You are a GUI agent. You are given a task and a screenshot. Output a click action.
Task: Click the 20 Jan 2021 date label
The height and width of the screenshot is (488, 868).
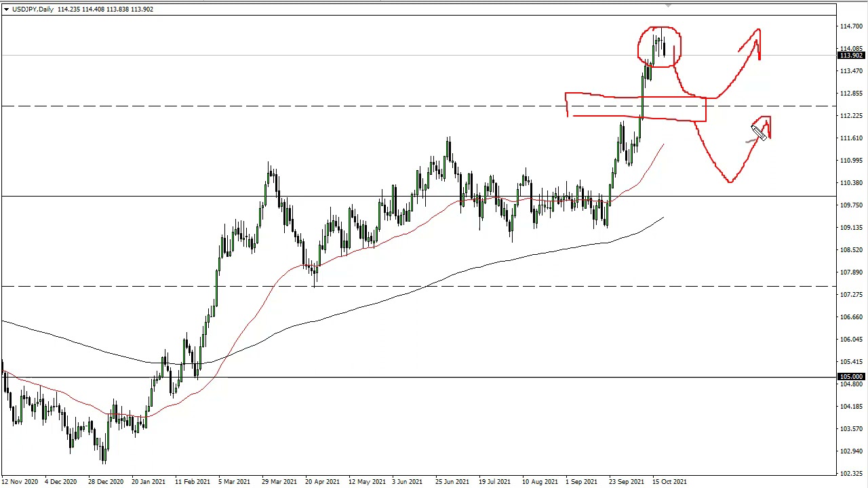coord(149,482)
